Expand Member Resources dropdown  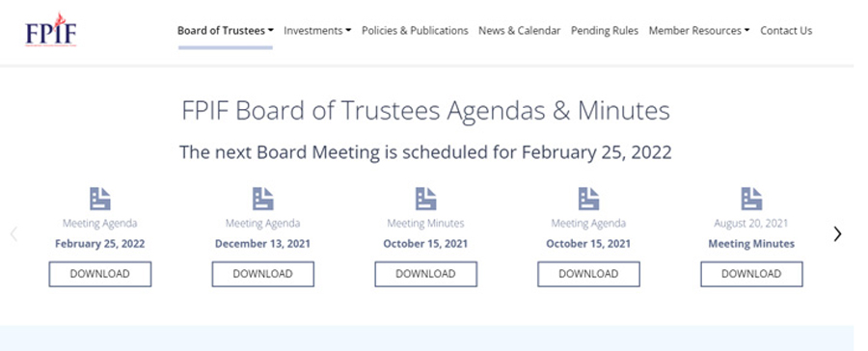click(698, 31)
